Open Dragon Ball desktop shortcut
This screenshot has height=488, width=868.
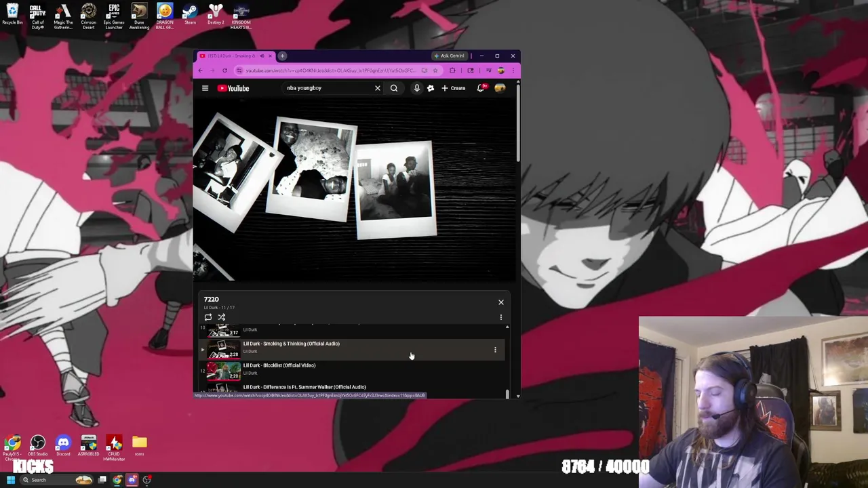point(165,16)
